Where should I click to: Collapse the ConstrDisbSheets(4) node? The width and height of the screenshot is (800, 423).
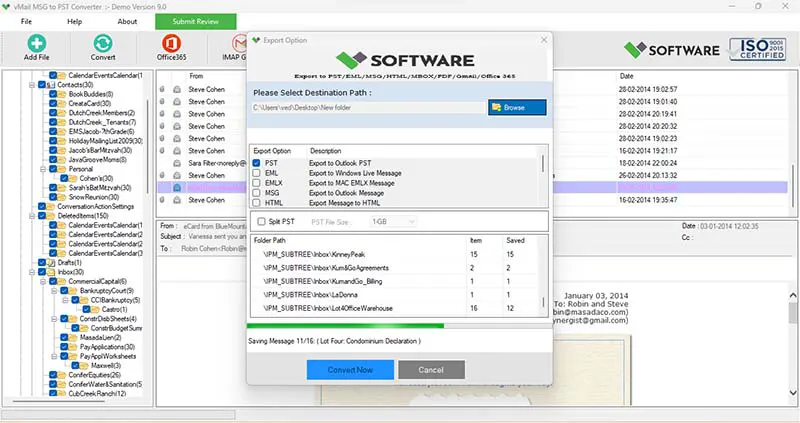(x=54, y=319)
